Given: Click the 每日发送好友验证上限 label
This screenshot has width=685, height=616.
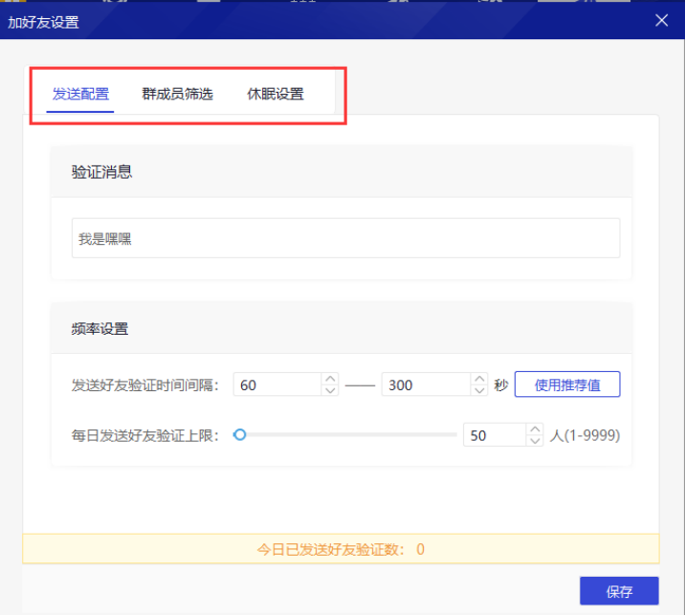Looking at the screenshot, I should coord(145,435).
